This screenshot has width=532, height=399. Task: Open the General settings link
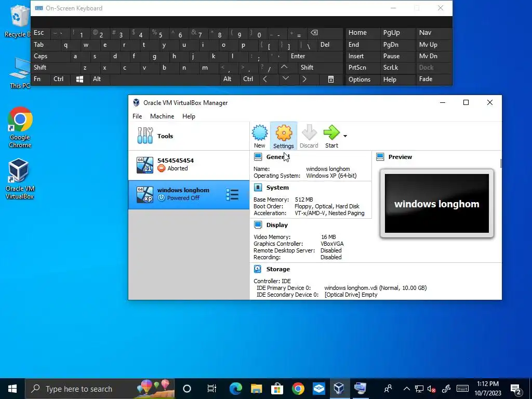click(278, 157)
